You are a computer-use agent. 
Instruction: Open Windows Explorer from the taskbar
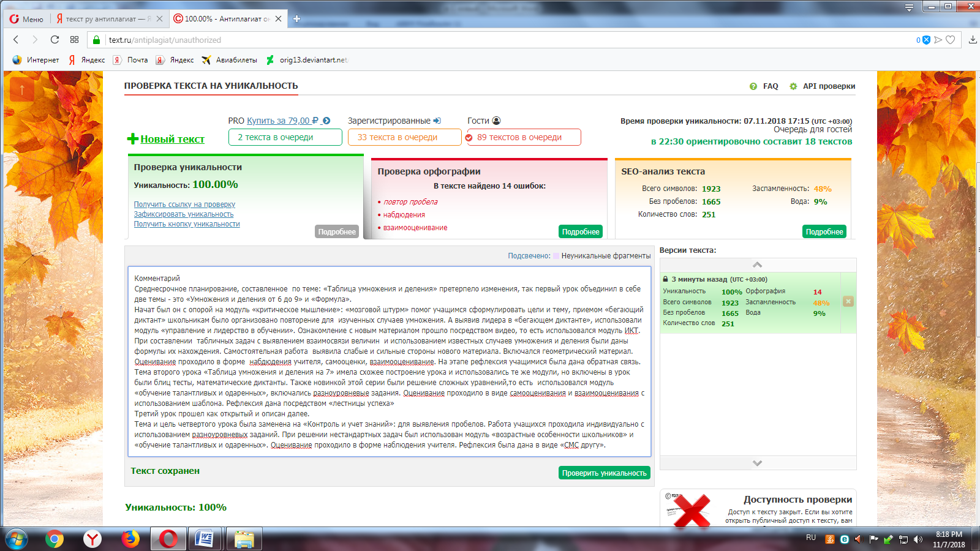pos(244,539)
